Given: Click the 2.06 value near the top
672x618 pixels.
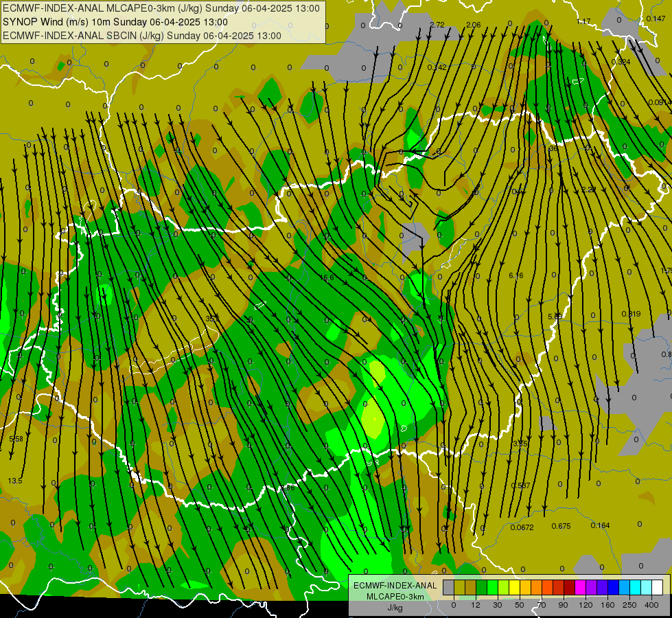Looking at the screenshot, I should point(474,25).
